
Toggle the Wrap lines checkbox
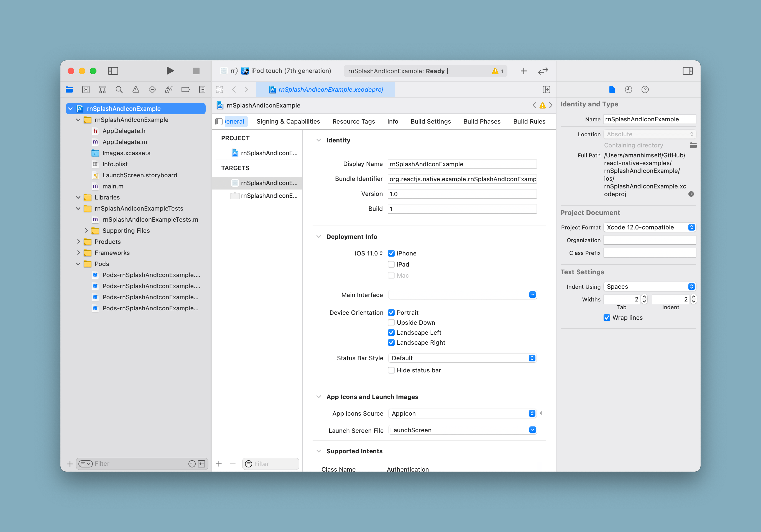click(x=607, y=318)
